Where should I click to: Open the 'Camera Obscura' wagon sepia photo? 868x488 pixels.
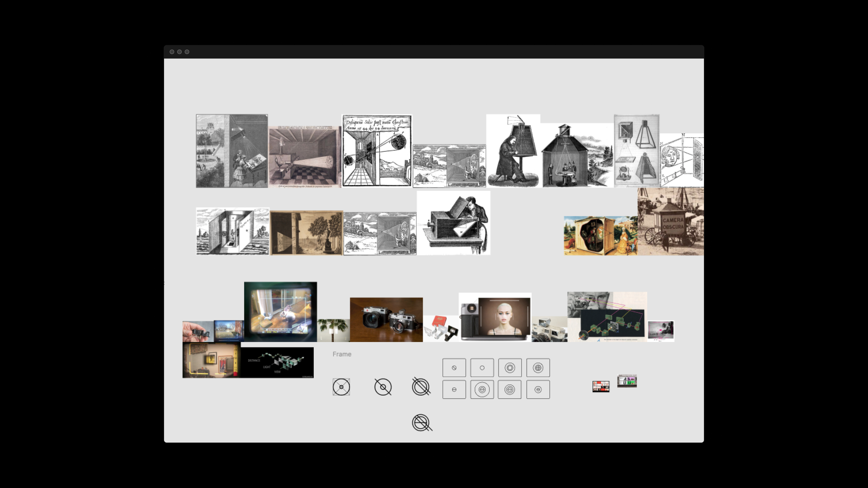pos(671,221)
